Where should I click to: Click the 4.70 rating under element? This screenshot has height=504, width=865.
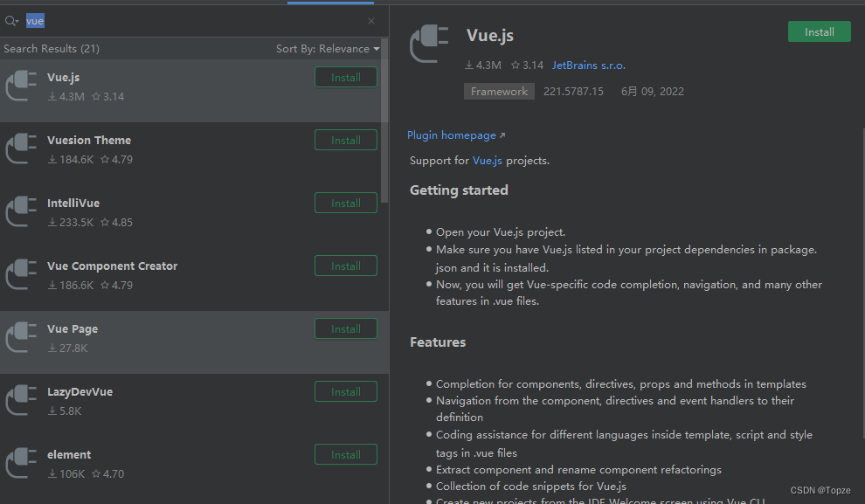[x=107, y=473]
